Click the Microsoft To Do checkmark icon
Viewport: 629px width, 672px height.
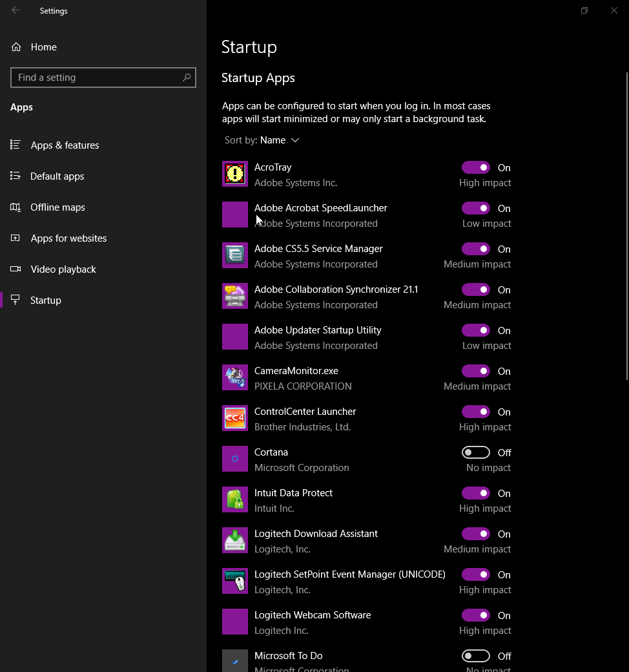click(x=235, y=661)
